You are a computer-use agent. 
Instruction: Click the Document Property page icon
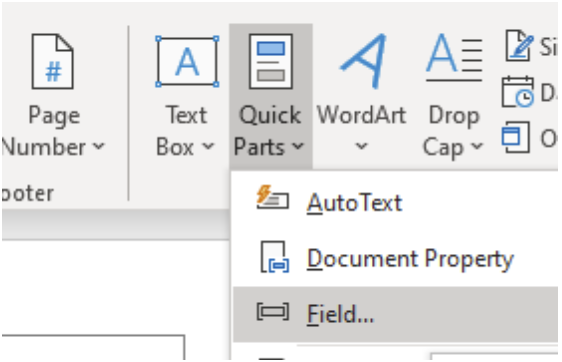point(274,257)
